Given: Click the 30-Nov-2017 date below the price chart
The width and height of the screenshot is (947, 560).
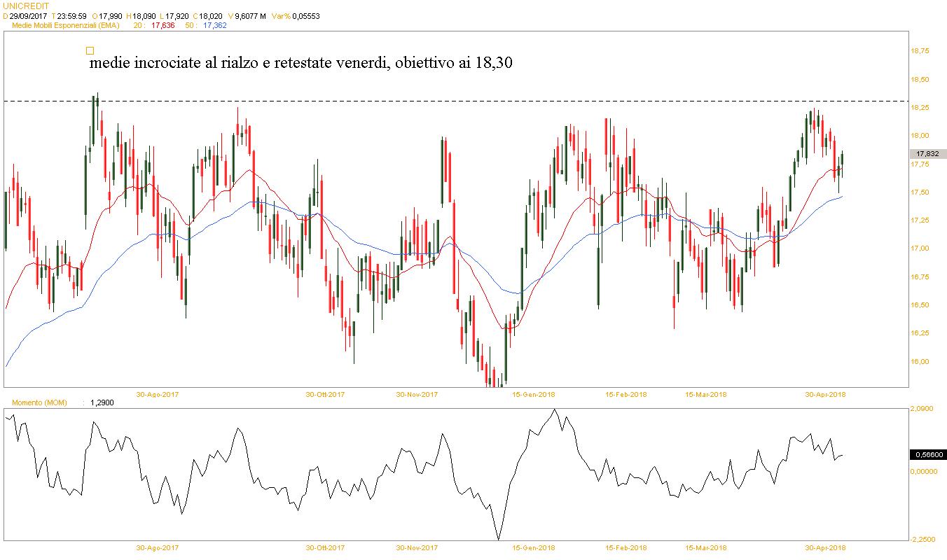Looking at the screenshot, I should pos(417,394).
